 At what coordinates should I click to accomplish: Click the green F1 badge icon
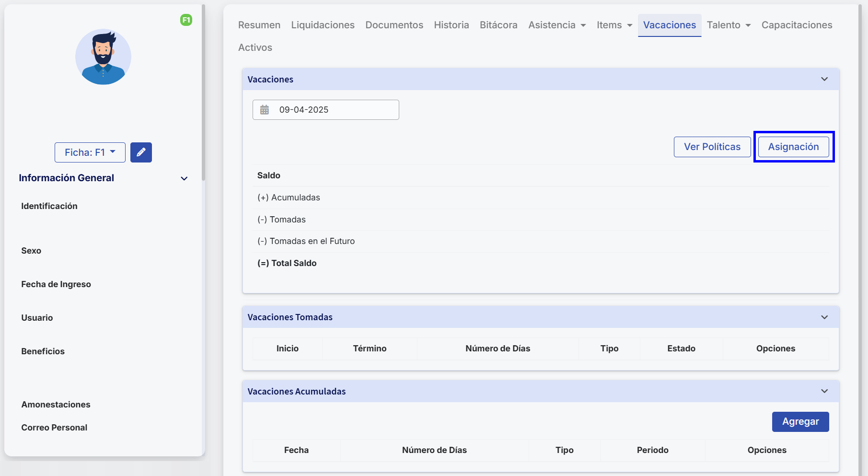pyautogui.click(x=186, y=20)
